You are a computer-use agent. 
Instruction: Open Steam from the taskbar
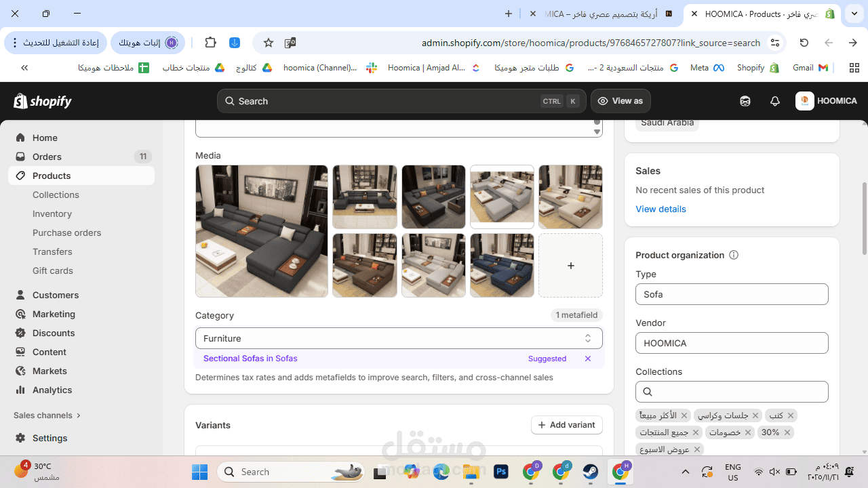pyautogui.click(x=591, y=472)
